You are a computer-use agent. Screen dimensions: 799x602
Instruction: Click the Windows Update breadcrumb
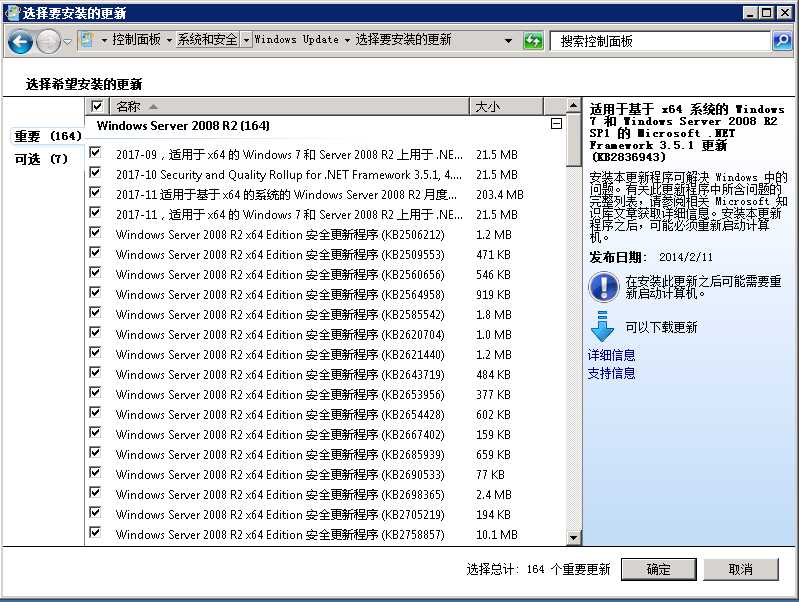(297, 40)
